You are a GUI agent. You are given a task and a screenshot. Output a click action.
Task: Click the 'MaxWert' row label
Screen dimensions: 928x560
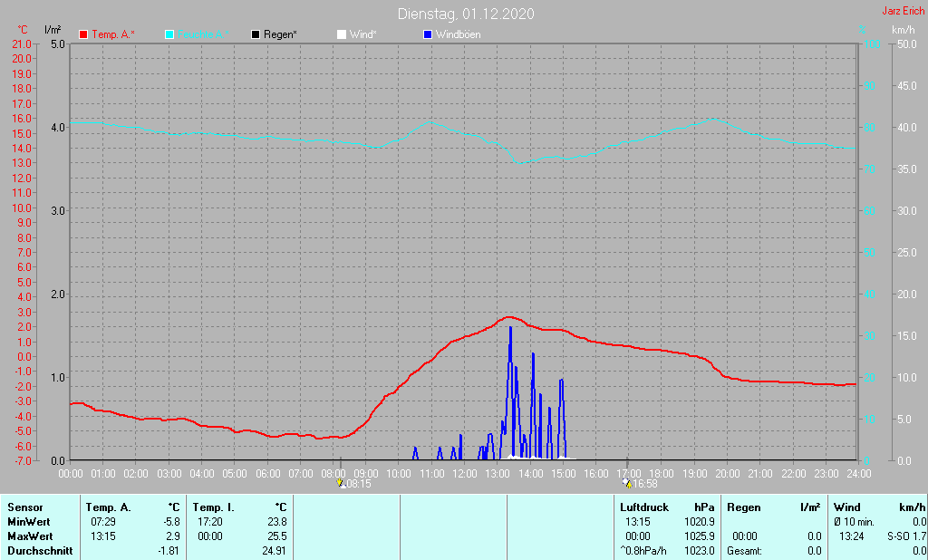pyautogui.click(x=30, y=536)
